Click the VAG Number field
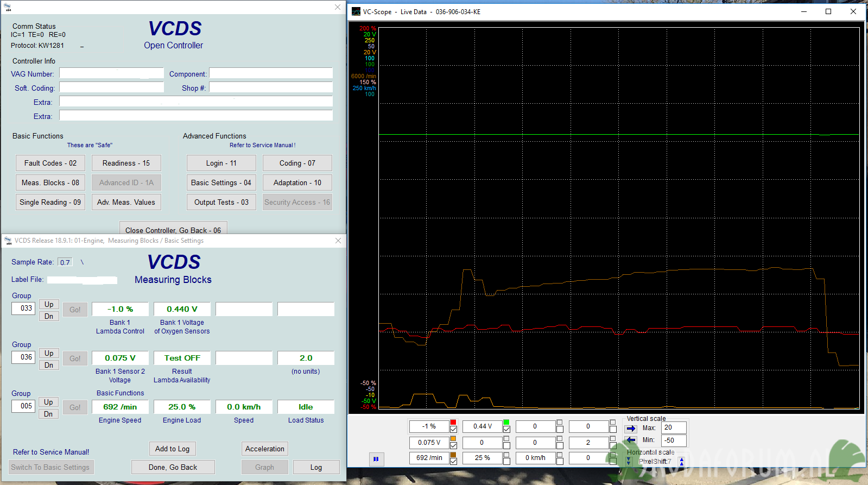This screenshot has width=868, height=485. pyautogui.click(x=111, y=73)
